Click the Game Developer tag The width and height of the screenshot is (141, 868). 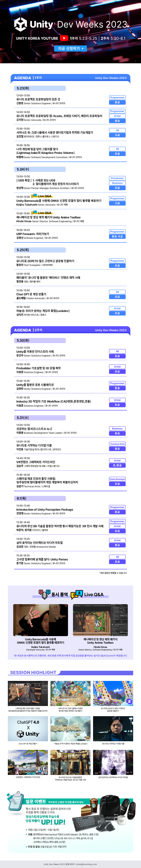pyautogui.click(x=117, y=479)
